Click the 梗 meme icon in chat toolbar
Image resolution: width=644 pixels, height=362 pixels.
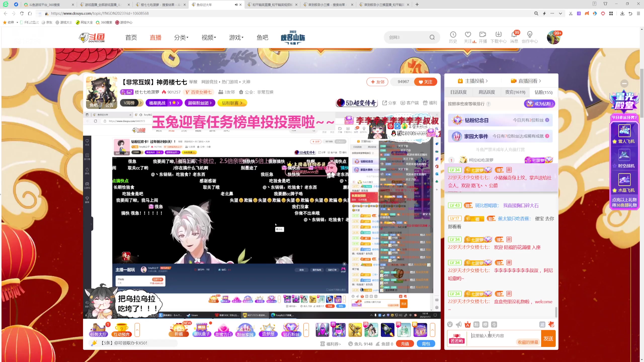tap(485, 325)
